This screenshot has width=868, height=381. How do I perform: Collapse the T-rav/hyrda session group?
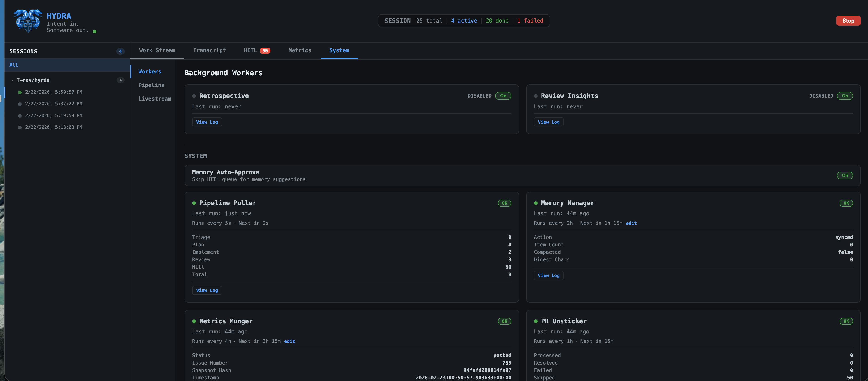pos(12,80)
